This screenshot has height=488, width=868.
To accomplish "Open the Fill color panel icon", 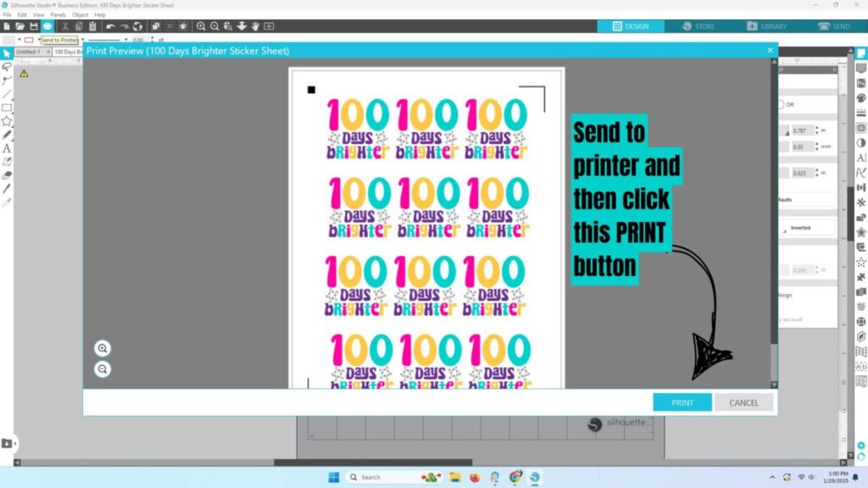I will [x=861, y=98].
